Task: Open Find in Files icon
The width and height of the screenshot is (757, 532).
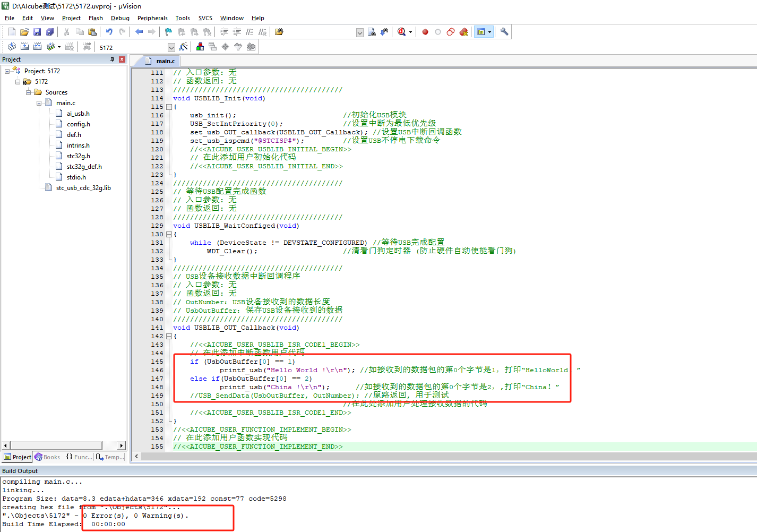Action: (x=279, y=32)
